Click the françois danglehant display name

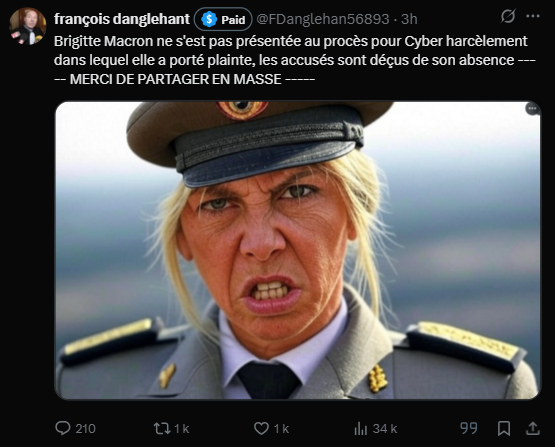coord(122,19)
